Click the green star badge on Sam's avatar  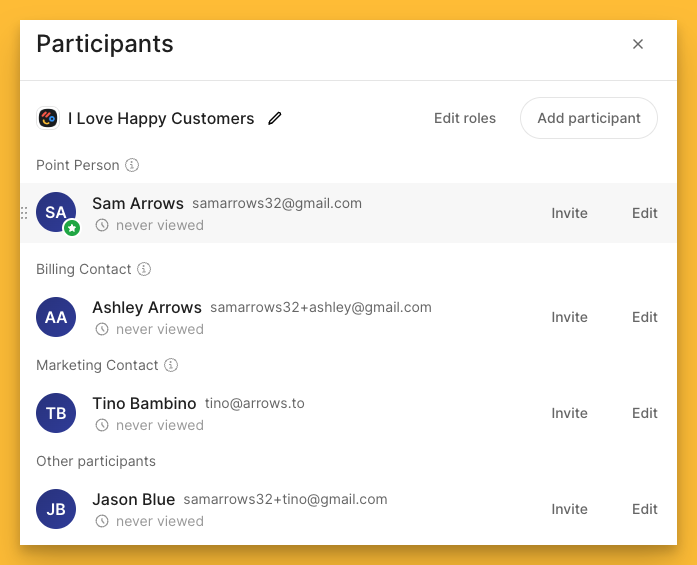(x=72, y=228)
